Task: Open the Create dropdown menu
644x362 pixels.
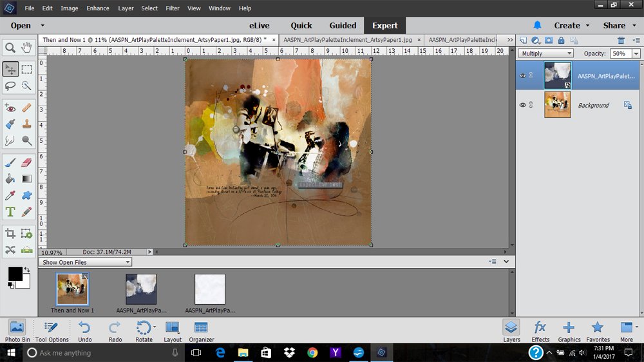Action: (572, 26)
